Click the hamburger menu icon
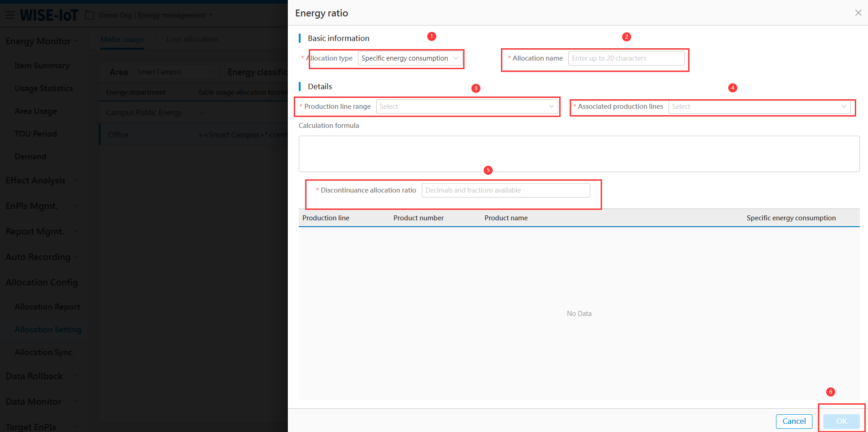Viewport: 868px width, 432px height. pyautogui.click(x=10, y=15)
